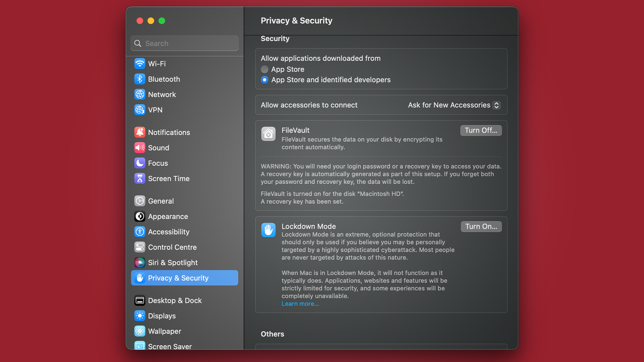Click the Privacy & Security hand icon in sidebar

click(140, 278)
